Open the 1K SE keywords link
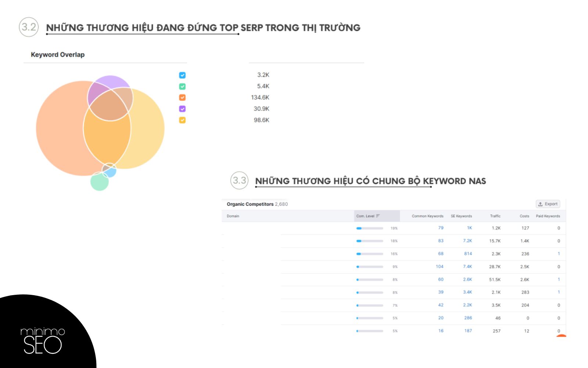 point(469,228)
